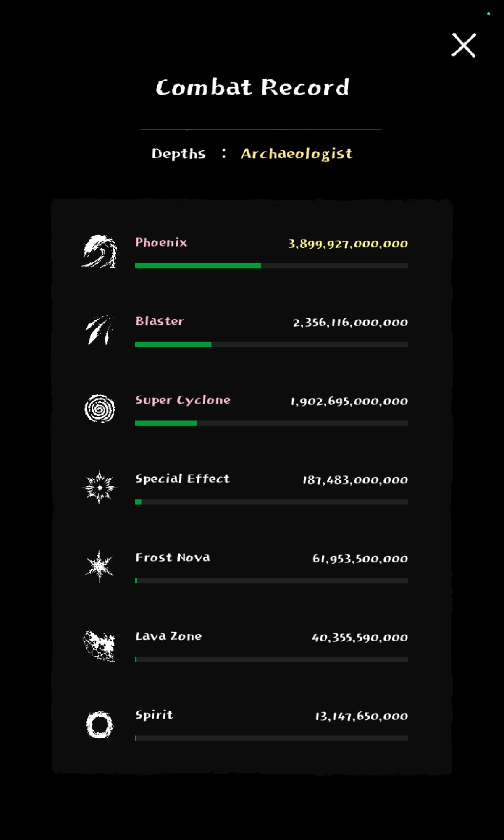Image resolution: width=504 pixels, height=840 pixels.
Task: Click the Phoenix damage total 3,899,927,000,000
Action: [348, 244]
